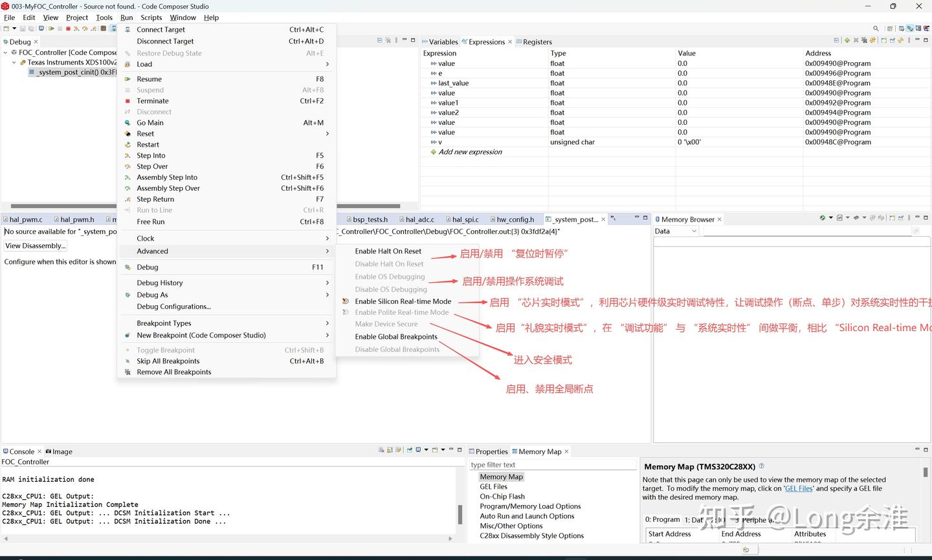Screen dimensions: 932x560
Task: Click the Console vertical scrollbar thumb
Action: pyautogui.click(x=460, y=515)
